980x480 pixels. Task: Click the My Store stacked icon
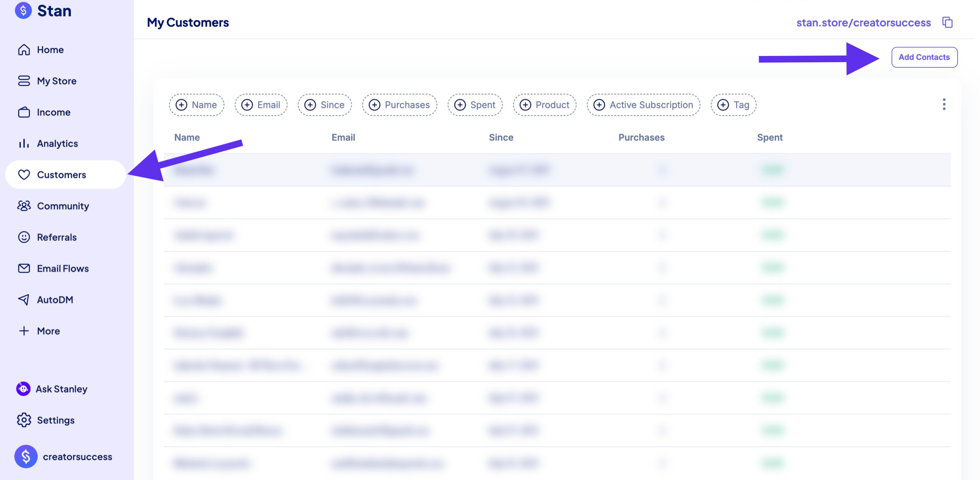tap(24, 81)
